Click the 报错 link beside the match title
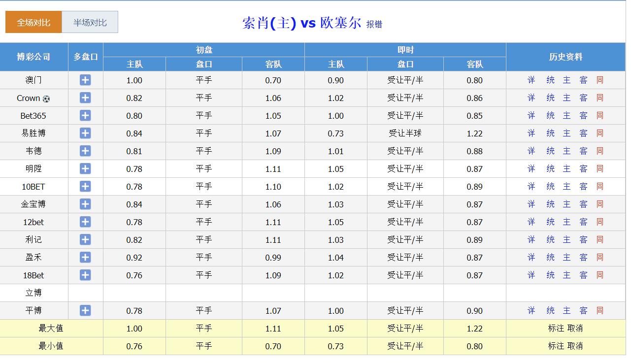This screenshot has height=364, width=632. [x=374, y=24]
